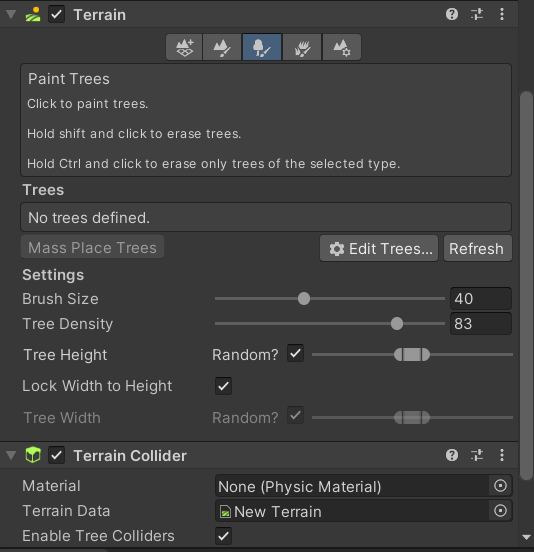Collapse the Terrain component foldout
The height and width of the screenshot is (552, 534).
coord(11,14)
